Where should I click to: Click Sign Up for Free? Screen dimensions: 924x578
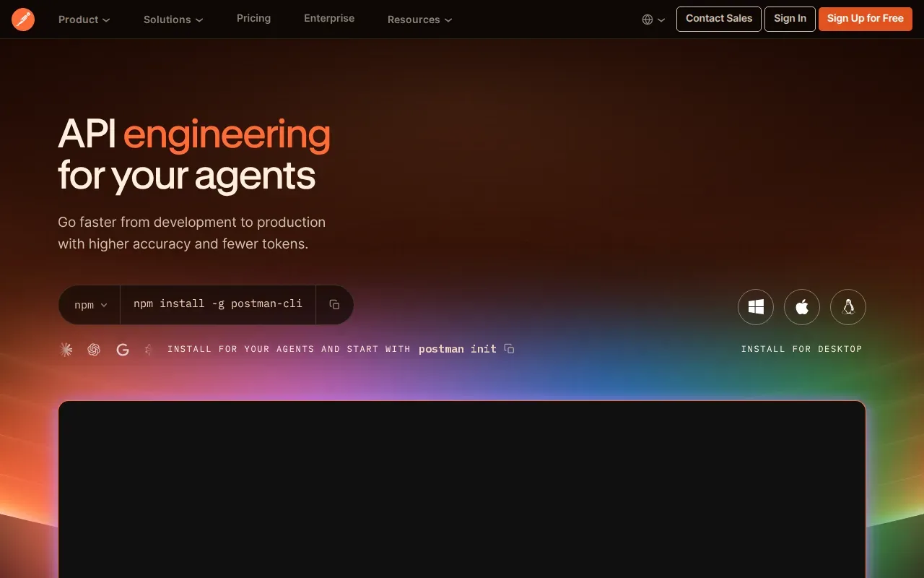[x=865, y=19]
